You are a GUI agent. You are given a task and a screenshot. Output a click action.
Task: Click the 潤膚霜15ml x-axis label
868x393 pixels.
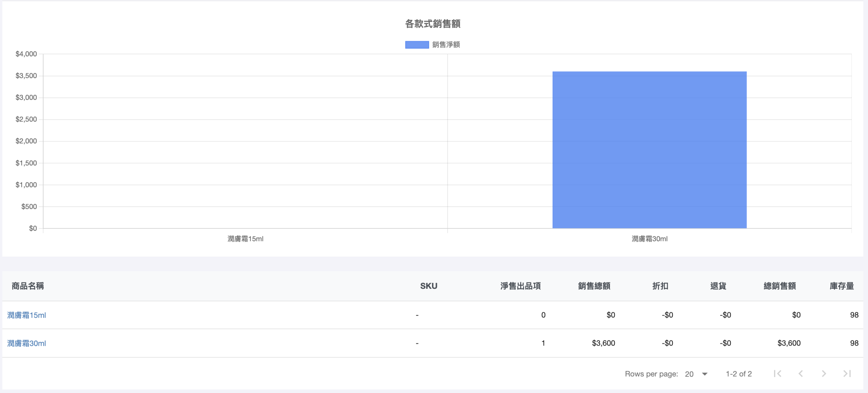(245, 239)
